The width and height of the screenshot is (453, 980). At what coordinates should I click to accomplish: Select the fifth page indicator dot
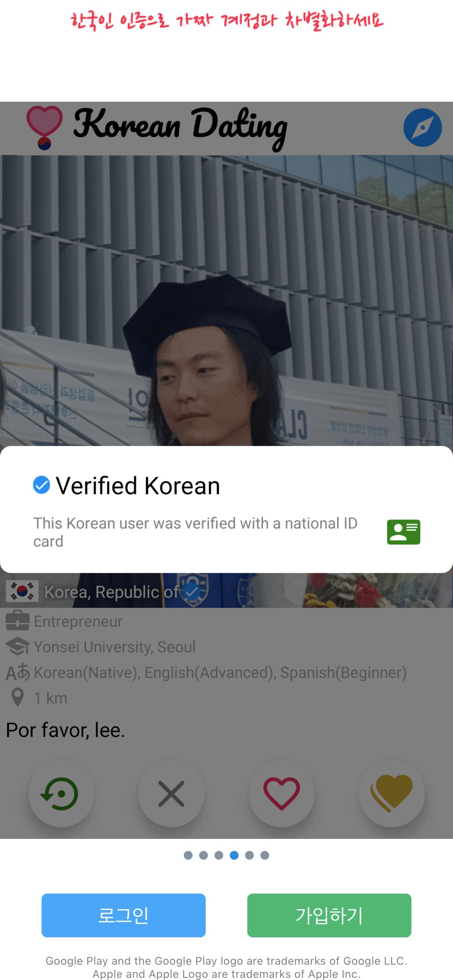(x=249, y=855)
